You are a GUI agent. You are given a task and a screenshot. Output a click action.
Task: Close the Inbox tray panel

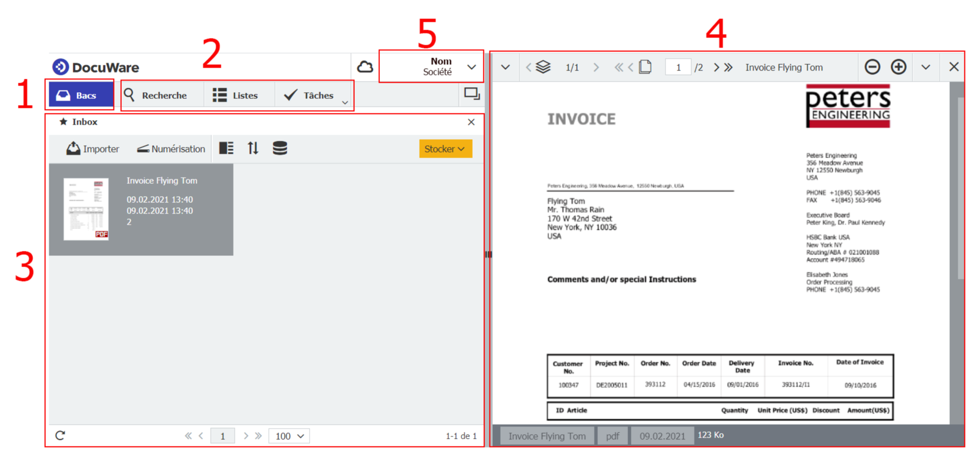pyautogui.click(x=471, y=122)
